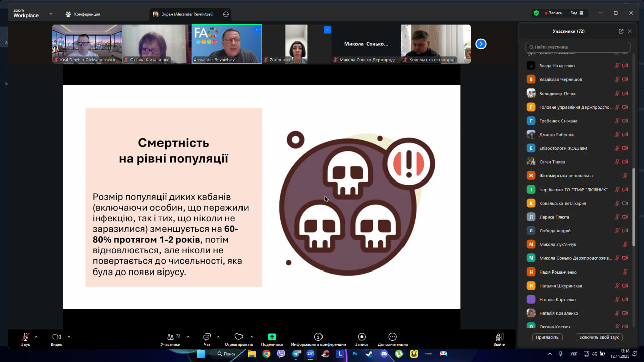The width and height of the screenshot is (644, 362).
Task: Select the Экран (Alexander Revnivtsev) tab
Action: [186, 14]
